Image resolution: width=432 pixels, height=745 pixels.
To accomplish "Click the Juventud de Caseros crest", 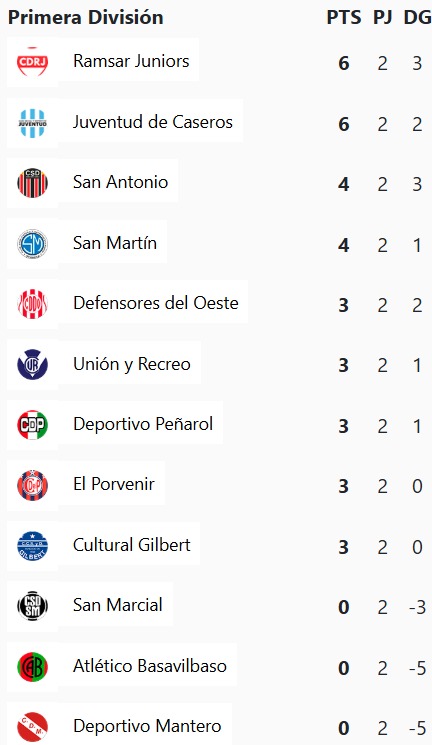I will click(32, 123).
